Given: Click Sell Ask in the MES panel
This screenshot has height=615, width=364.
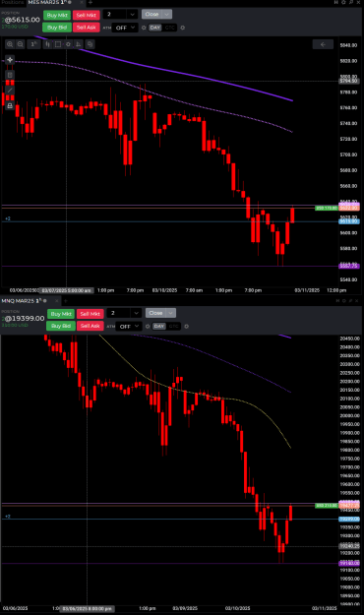Looking at the screenshot, I should tap(86, 28).
